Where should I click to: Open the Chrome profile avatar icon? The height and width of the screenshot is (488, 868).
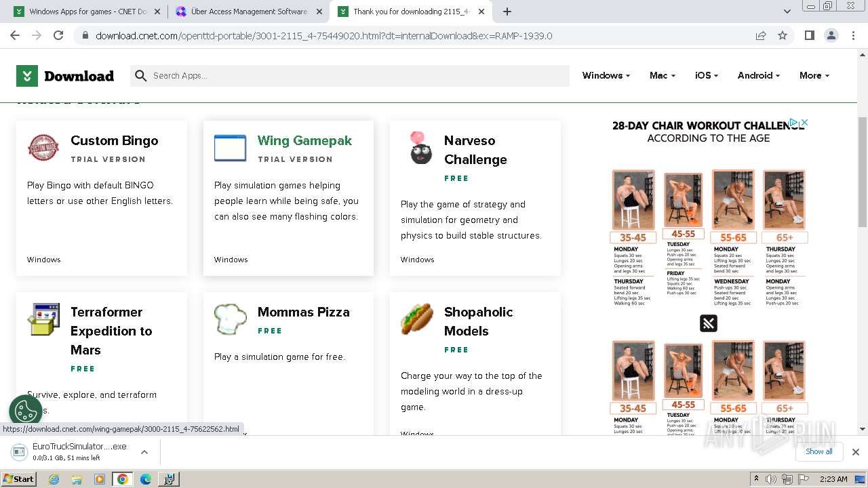click(831, 35)
